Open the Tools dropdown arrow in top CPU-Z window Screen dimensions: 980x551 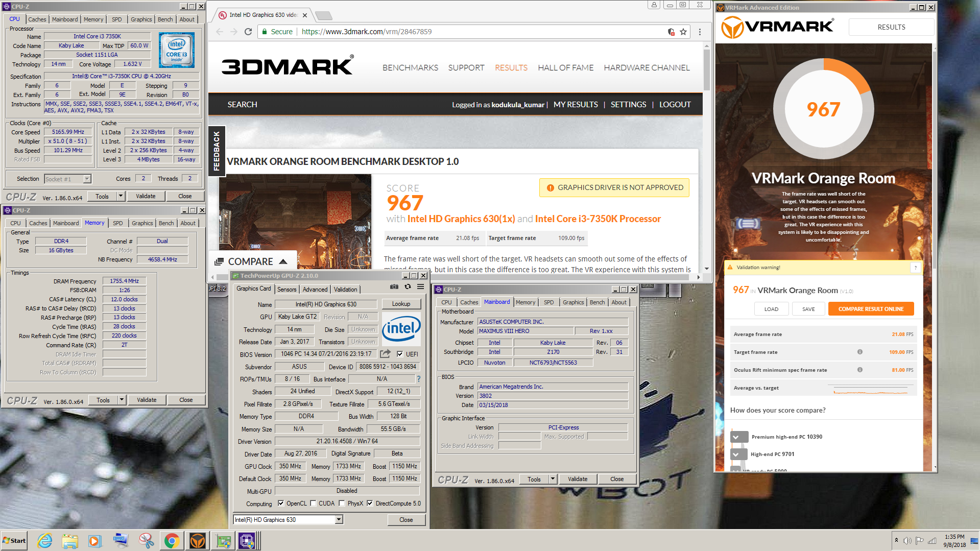[121, 196]
